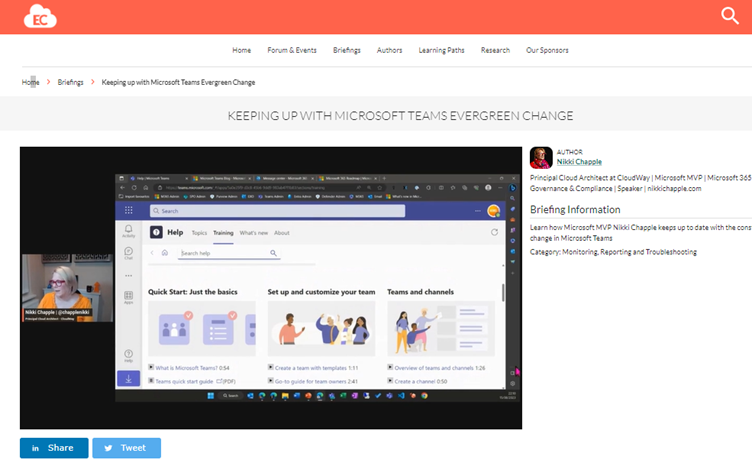This screenshot has height=463, width=752.
Task: Click Nikki Chapple's author avatar photo
Action: (x=541, y=158)
